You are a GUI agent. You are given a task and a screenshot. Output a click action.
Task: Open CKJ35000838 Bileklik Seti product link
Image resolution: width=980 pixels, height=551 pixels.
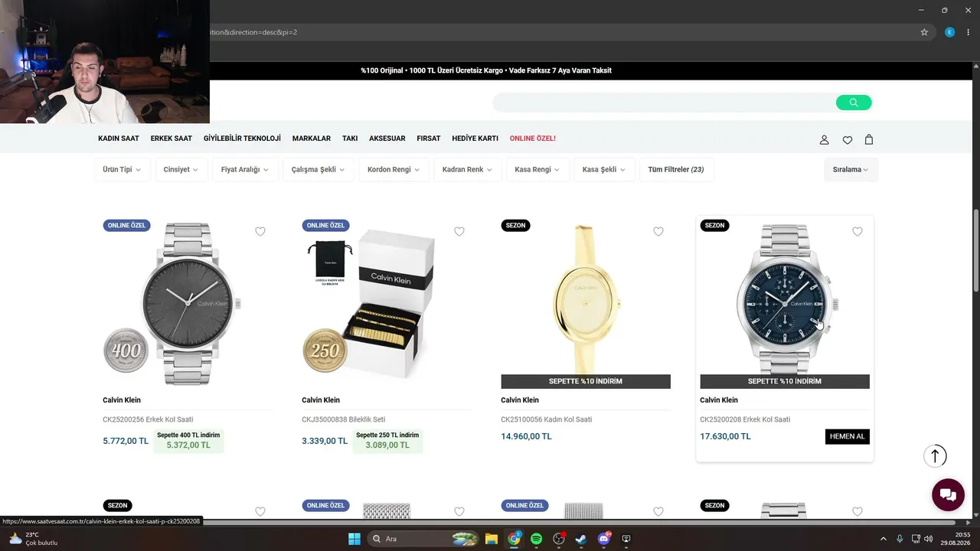pos(344,419)
